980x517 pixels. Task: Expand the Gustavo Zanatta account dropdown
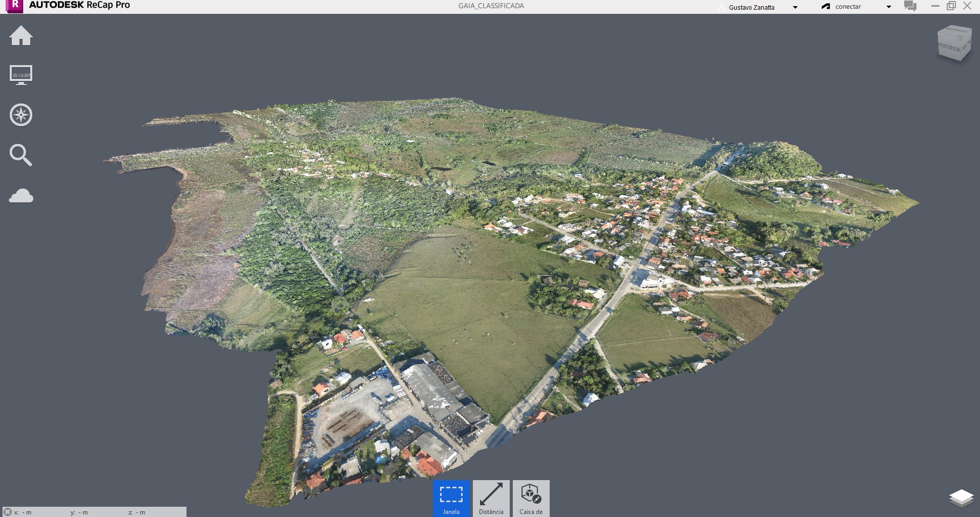pos(795,7)
